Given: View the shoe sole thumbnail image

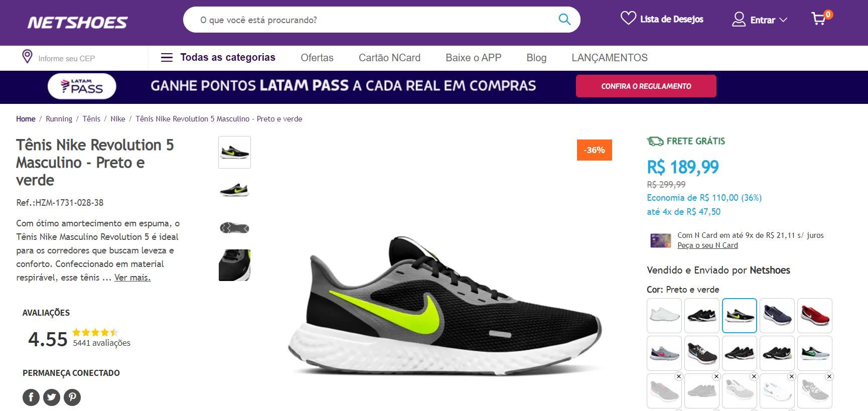Looking at the screenshot, I should click(234, 228).
